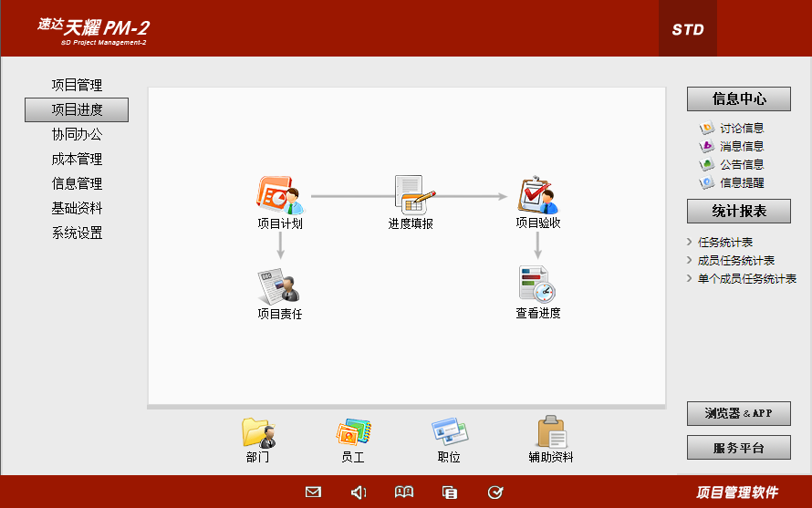Click the 职位 position icon
This screenshot has width=812, height=508.
[x=449, y=432]
